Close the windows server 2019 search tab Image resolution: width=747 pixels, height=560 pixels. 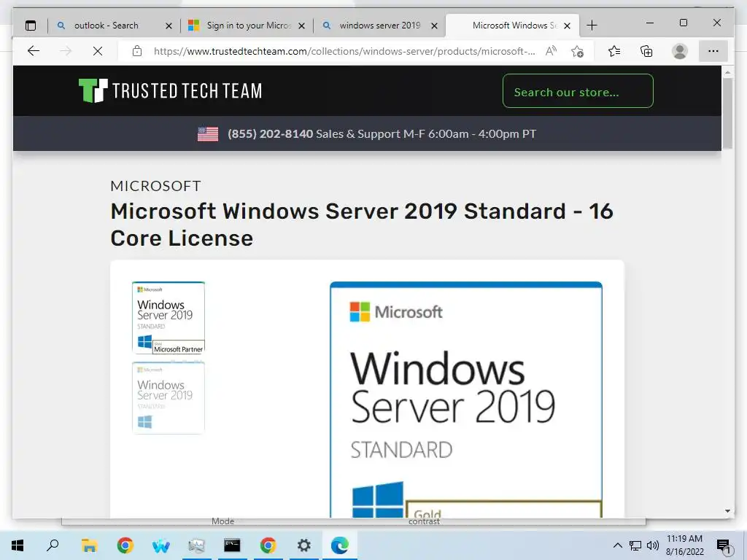(x=435, y=26)
